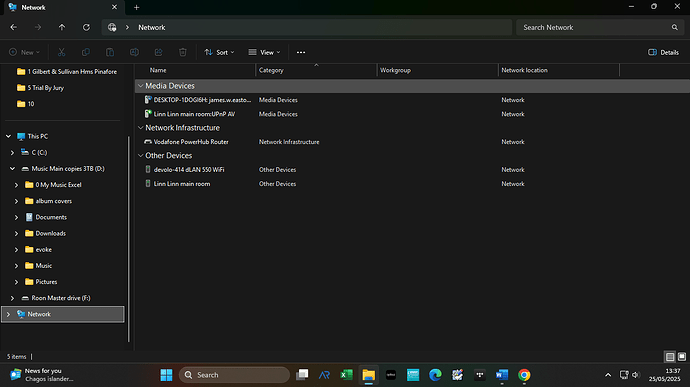Open the Sort dropdown

click(219, 52)
